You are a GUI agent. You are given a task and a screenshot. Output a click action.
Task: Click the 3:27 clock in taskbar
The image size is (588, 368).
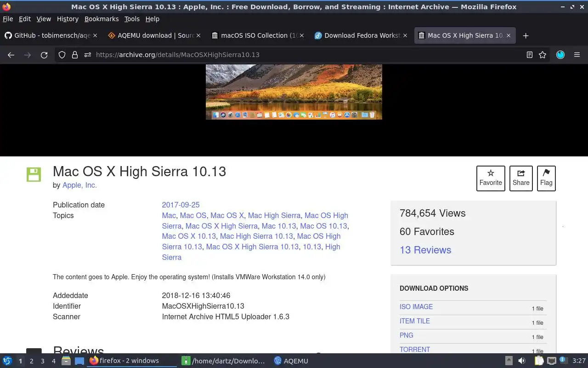pos(579,361)
